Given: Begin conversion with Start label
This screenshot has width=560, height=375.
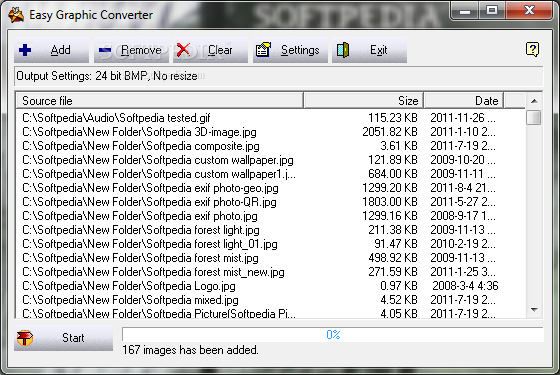Looking at the screenshot, I should (x=73, y=338).
